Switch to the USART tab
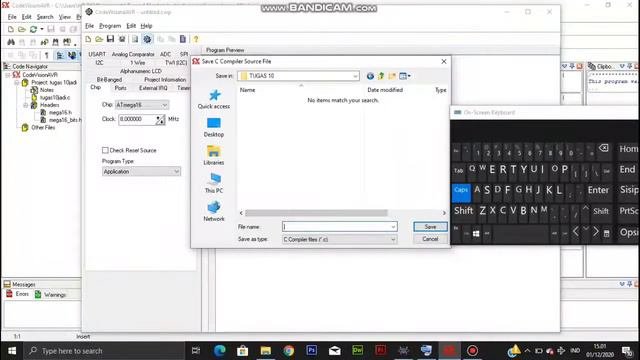 97,54
